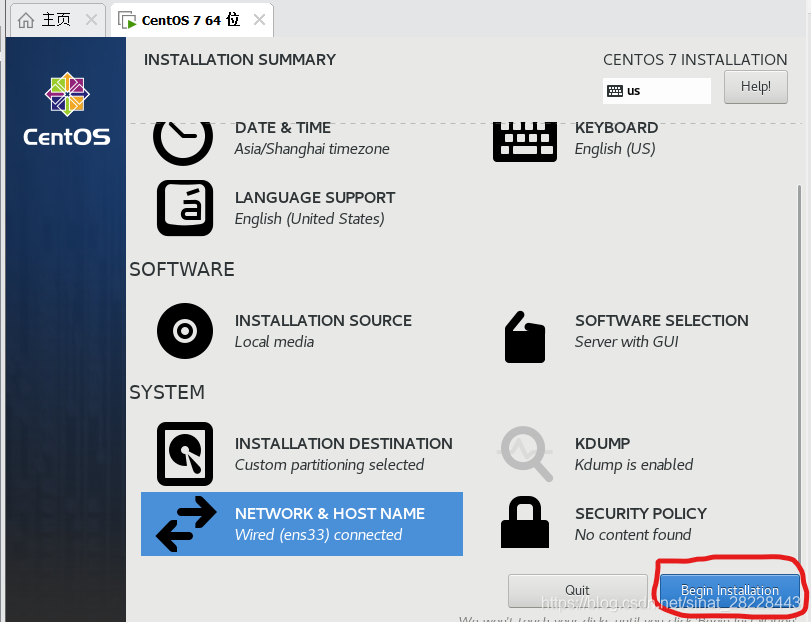Open KDUMP settings label
The image size is (811, 622).
coord(603,444)
